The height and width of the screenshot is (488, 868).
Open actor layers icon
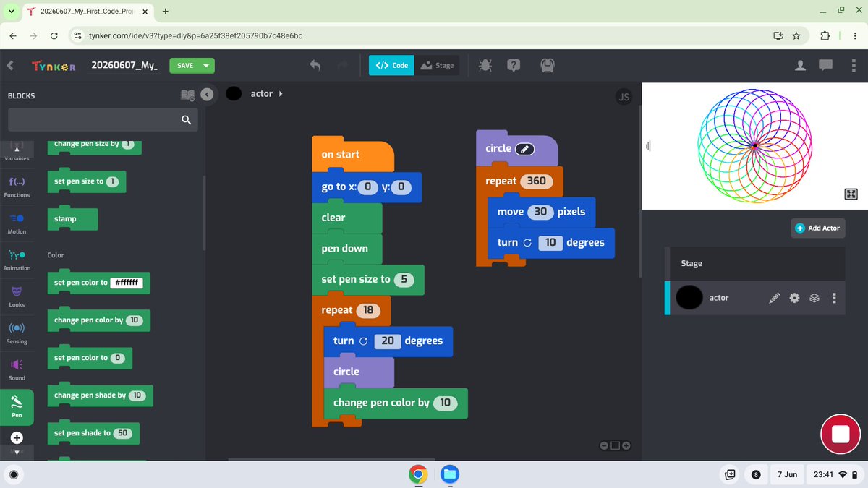(814, 298)
